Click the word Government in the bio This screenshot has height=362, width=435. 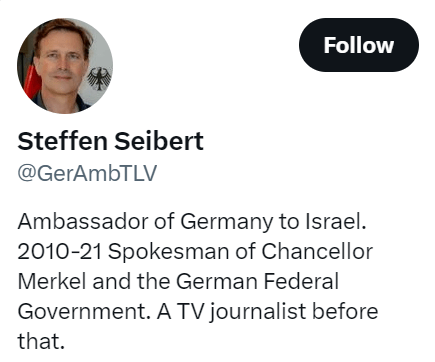[84, 311]
